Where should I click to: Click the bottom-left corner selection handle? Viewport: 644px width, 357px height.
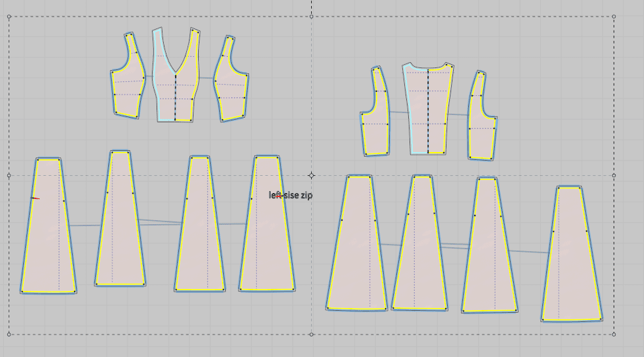pos(9,334)
